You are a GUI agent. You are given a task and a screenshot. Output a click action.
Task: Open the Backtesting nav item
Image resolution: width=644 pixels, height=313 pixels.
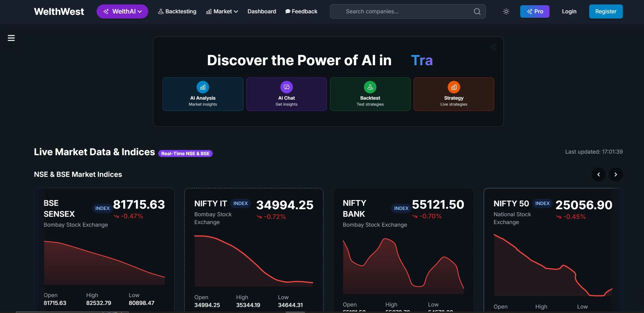(177, 11)
